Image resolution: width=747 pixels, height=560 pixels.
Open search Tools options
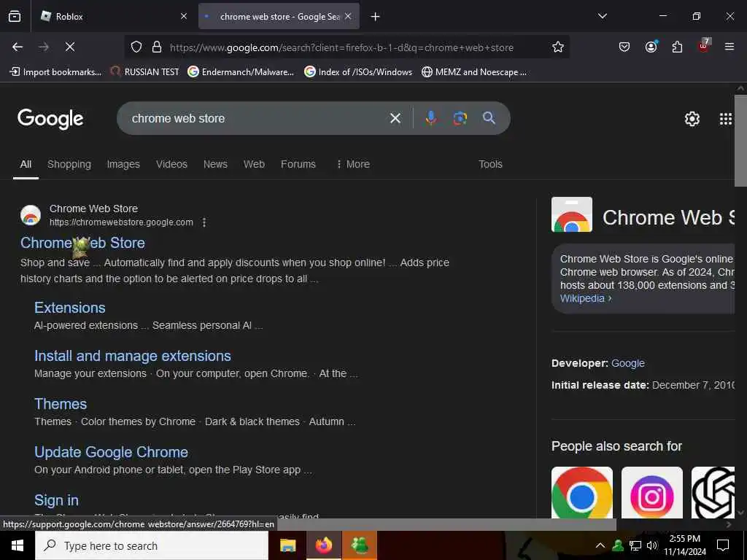[490, 164]
